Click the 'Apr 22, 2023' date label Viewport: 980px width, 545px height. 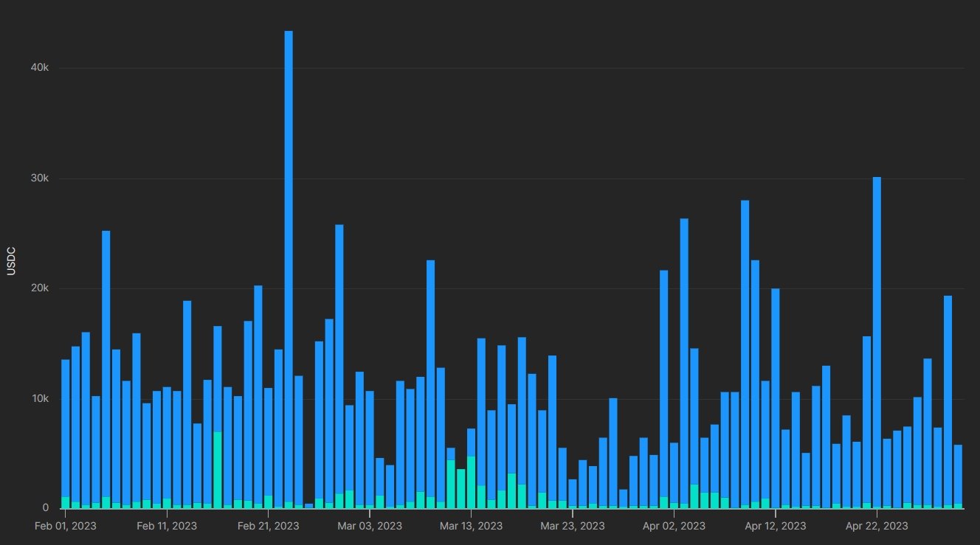coord(876,526)
